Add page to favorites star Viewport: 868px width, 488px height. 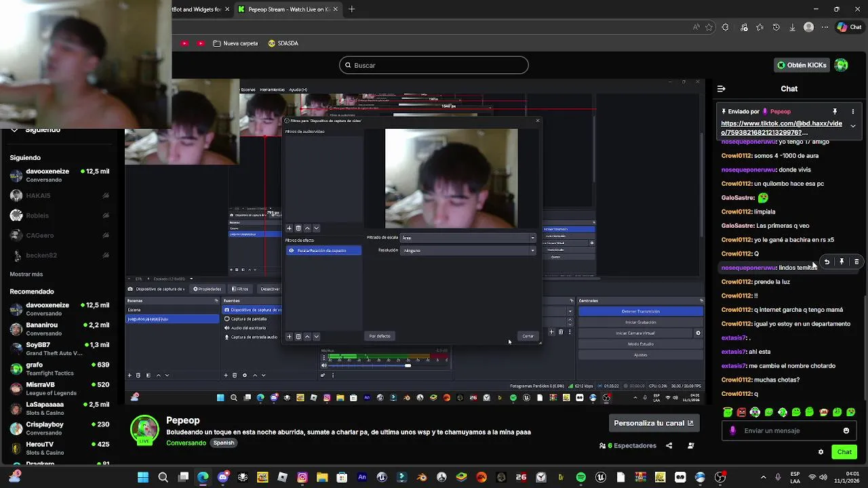709,27
